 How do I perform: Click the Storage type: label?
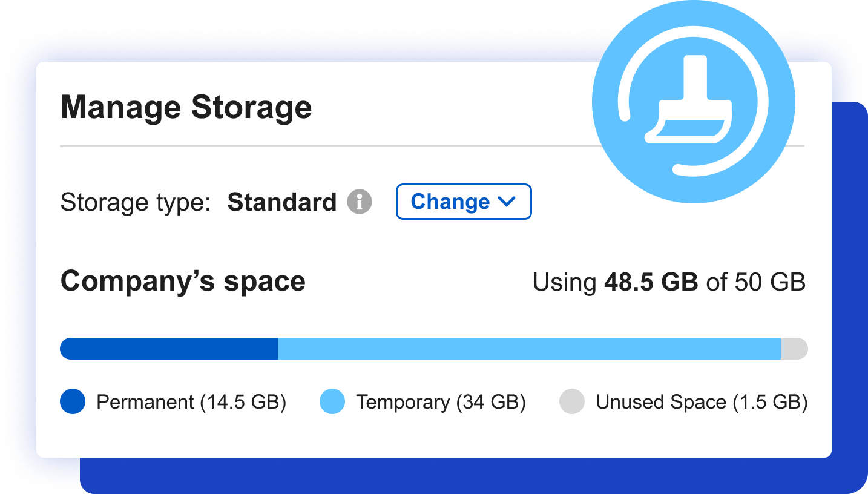click(x=135, y=202)
